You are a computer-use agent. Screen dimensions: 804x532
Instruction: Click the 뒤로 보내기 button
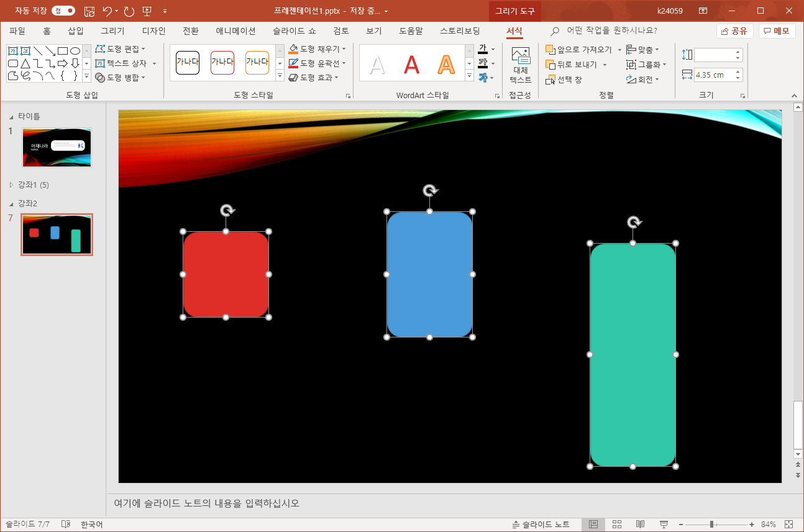point(572,64)
